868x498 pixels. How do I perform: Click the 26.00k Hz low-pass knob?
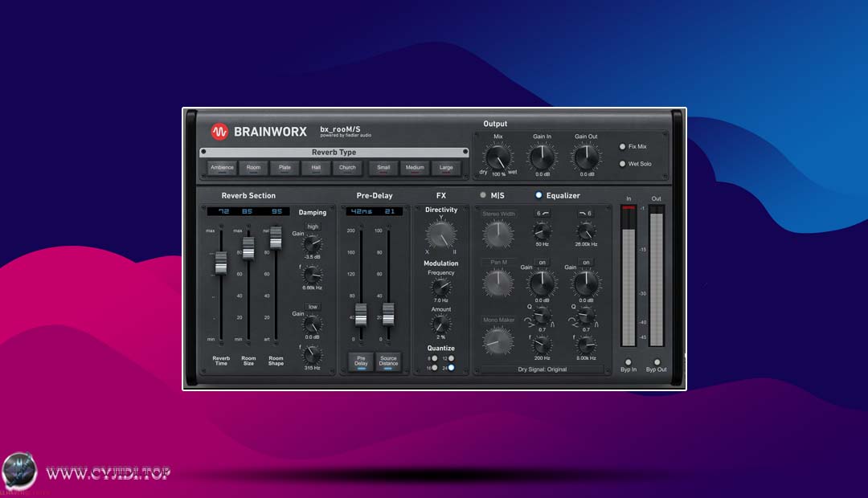586,231
